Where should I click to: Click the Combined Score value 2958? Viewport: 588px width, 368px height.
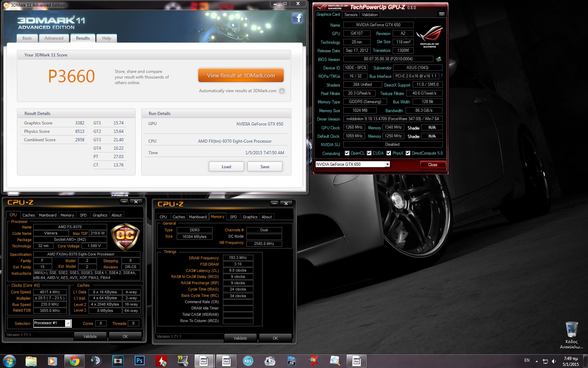[x=80, y=140]
